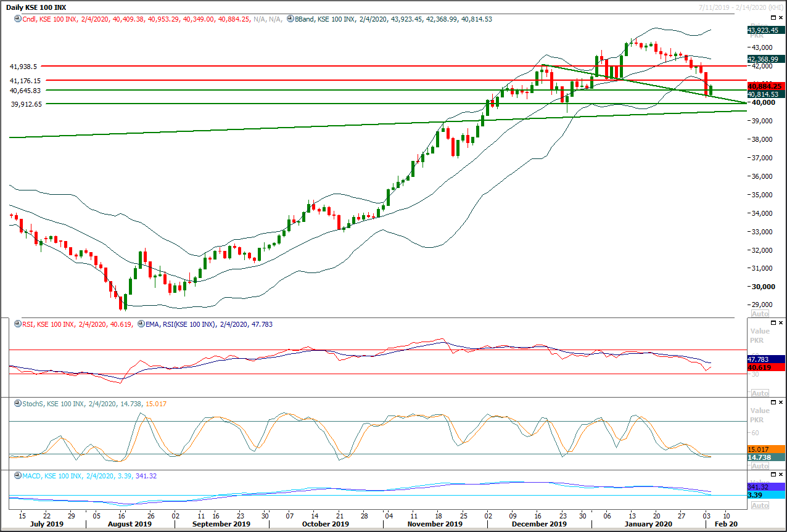787x532 pixels.
Task: Open the BBand Bollinger Bands indicator icon
Action: (290, 19)
